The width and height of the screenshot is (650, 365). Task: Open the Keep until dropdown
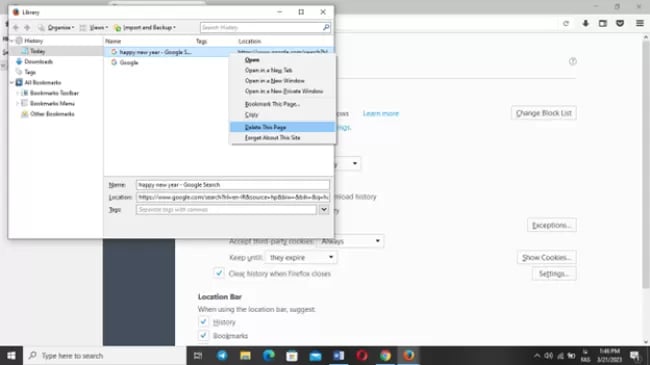point(301,258)
